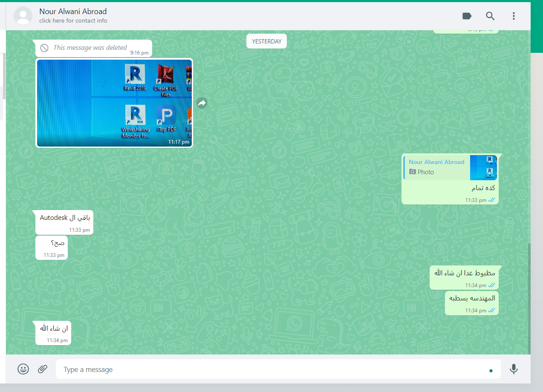Select the received 'ان شاء الله' message
Image resolution: width=543 pixels, height=392 pixels.
(x=53, y=332)
